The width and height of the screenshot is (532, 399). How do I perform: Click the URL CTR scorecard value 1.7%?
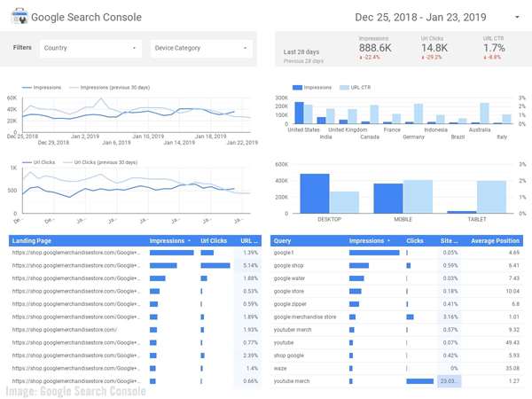(494, 48)
